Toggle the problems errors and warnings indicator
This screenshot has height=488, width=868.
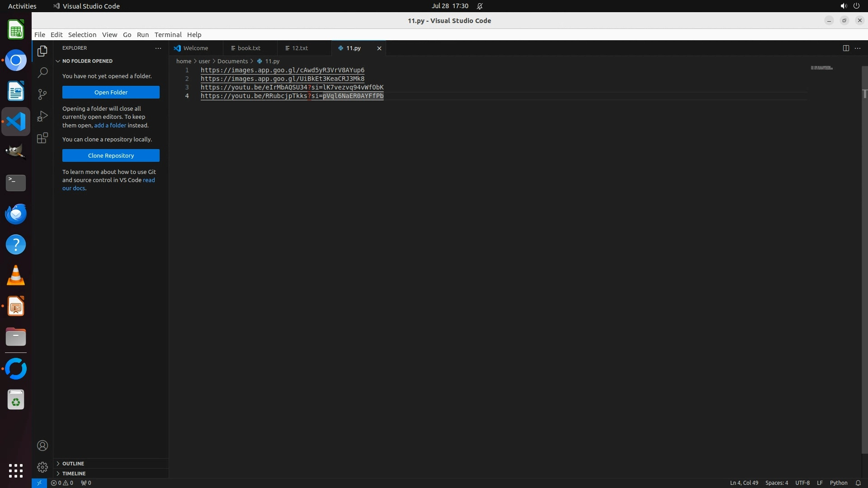point(62,483)
